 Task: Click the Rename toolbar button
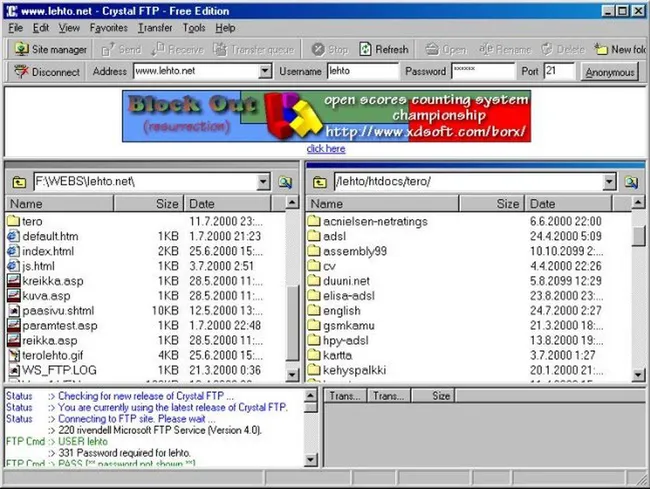coord(505,49)
